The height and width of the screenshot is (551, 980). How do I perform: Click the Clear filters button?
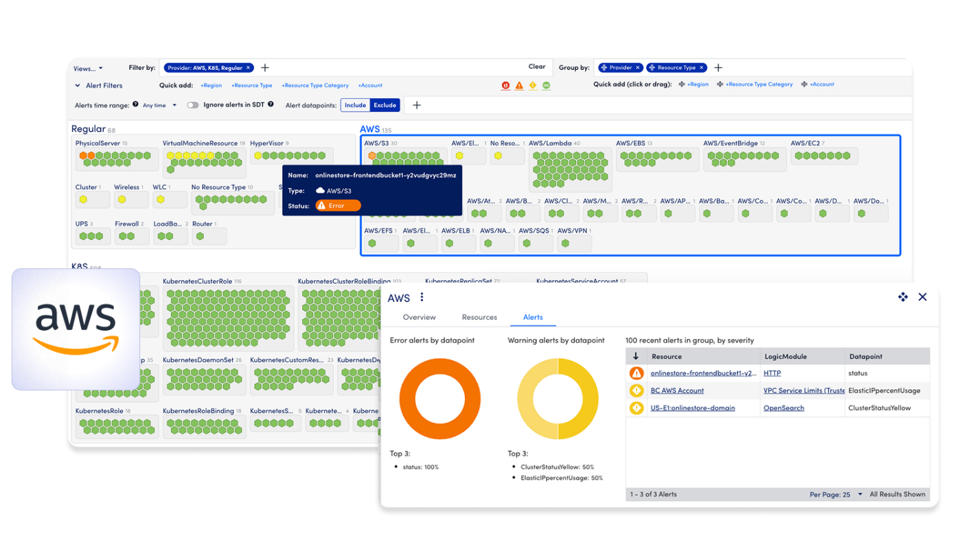[x=537, y=67]
